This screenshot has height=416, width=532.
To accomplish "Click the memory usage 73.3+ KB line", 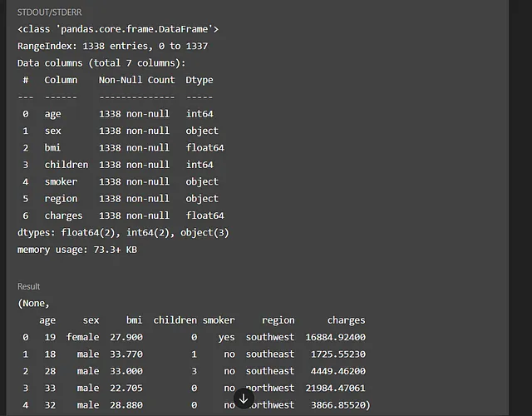I will (77, 250).
